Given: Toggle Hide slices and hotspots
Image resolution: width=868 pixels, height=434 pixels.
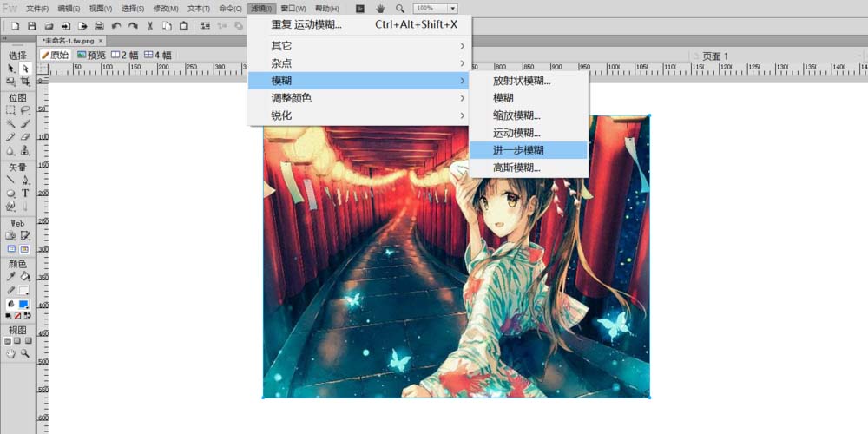Looking at the screenshot, I should click(x=10, y=249).
